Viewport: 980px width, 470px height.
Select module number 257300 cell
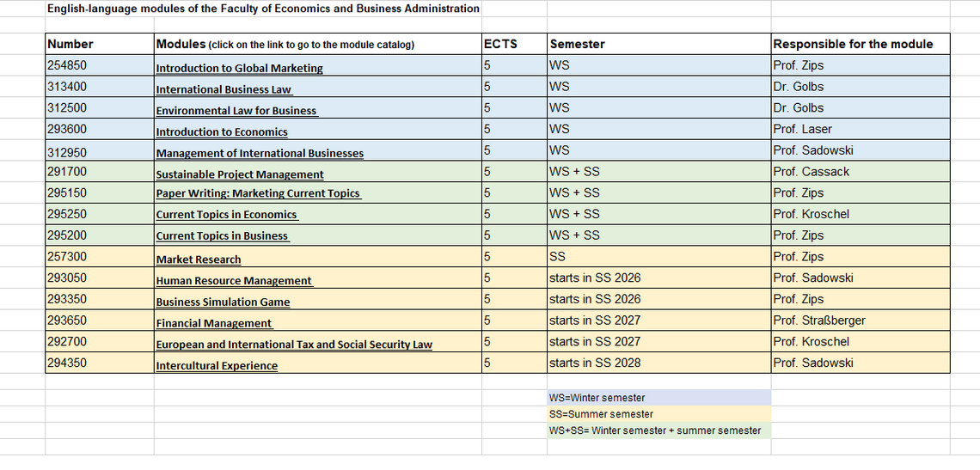pyautogui.click(x=100, y=257)
